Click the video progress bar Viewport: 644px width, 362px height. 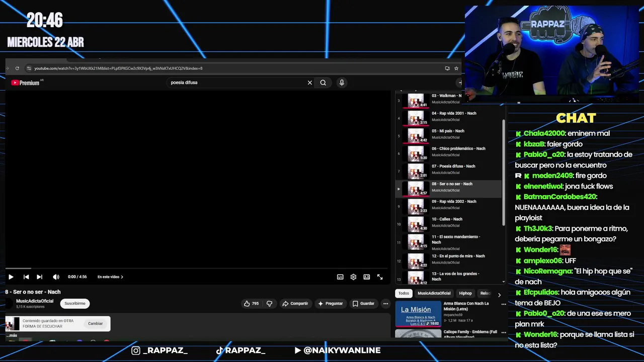198,269
